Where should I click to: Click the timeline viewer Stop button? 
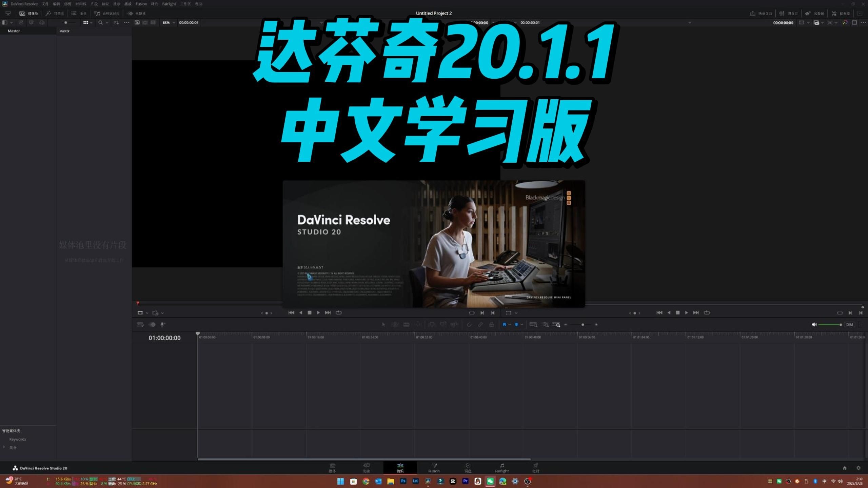coord(677,312)
